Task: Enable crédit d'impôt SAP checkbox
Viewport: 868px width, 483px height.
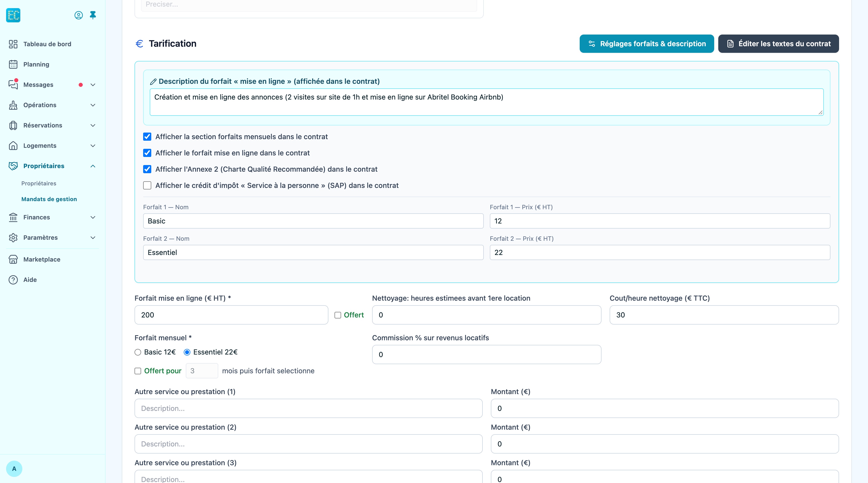Action: [147, 185]
